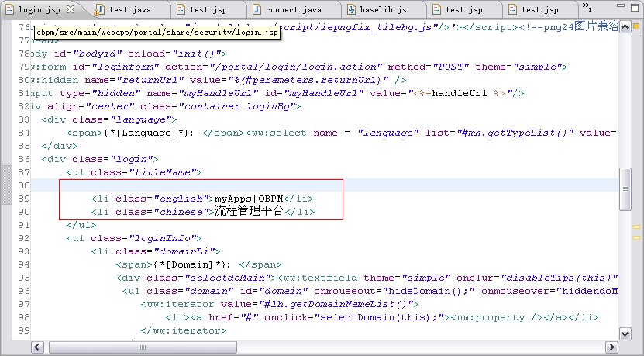Click "domainLi" on line 93

pos(184,251)
